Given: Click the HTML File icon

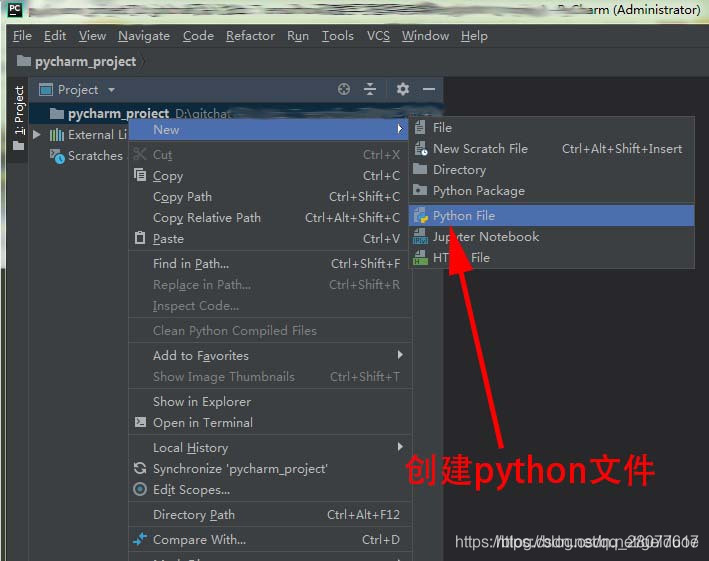Looking at the screenshot, I should pos(421,258).
